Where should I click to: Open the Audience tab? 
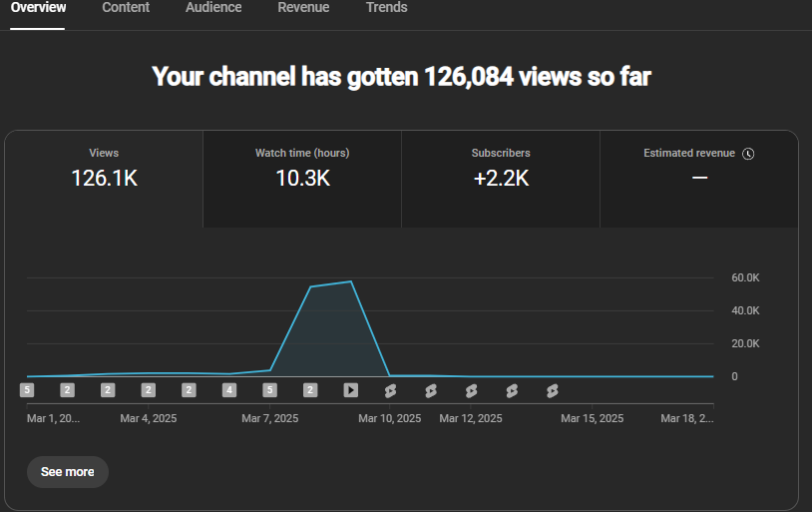pyautogui.click(x=213, y=7)
